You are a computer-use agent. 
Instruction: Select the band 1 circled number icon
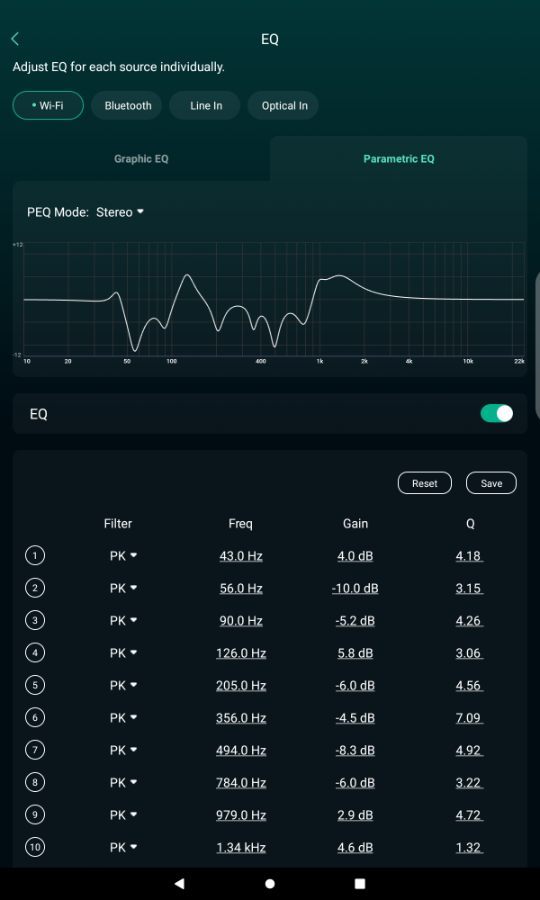coord(35,556)
